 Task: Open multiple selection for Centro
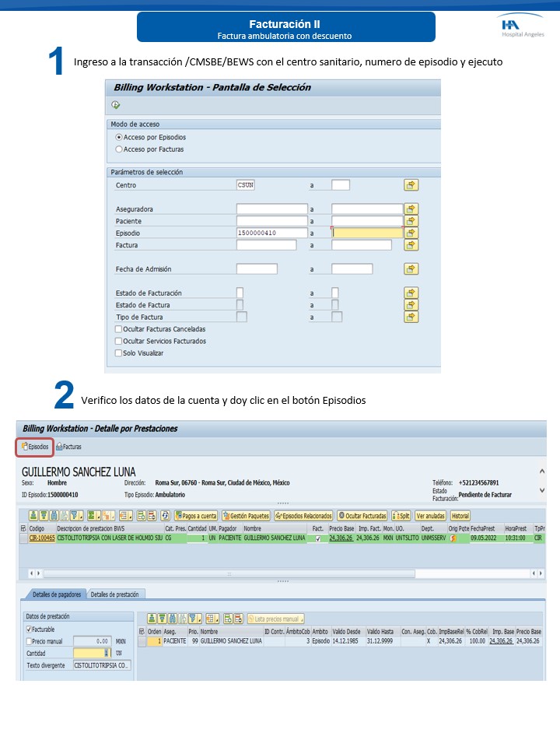tap(411, 185)
